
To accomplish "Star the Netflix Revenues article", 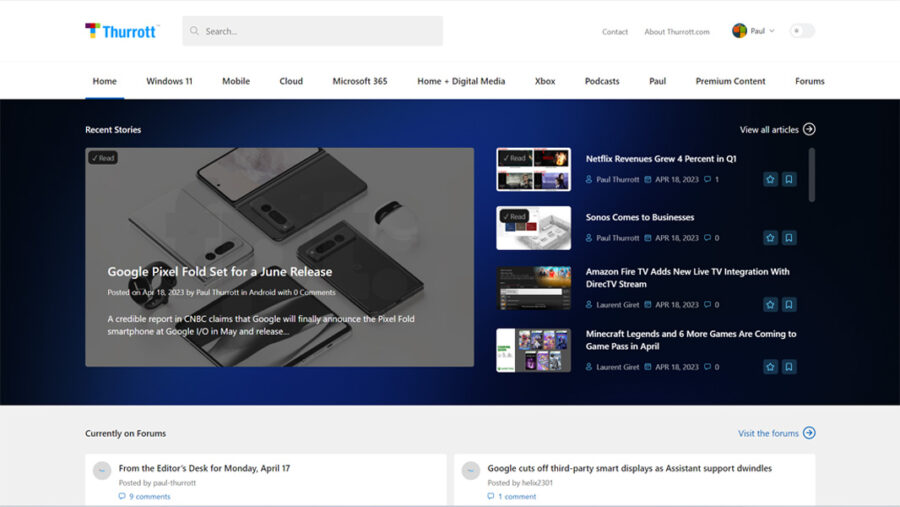I will point(770,180).
